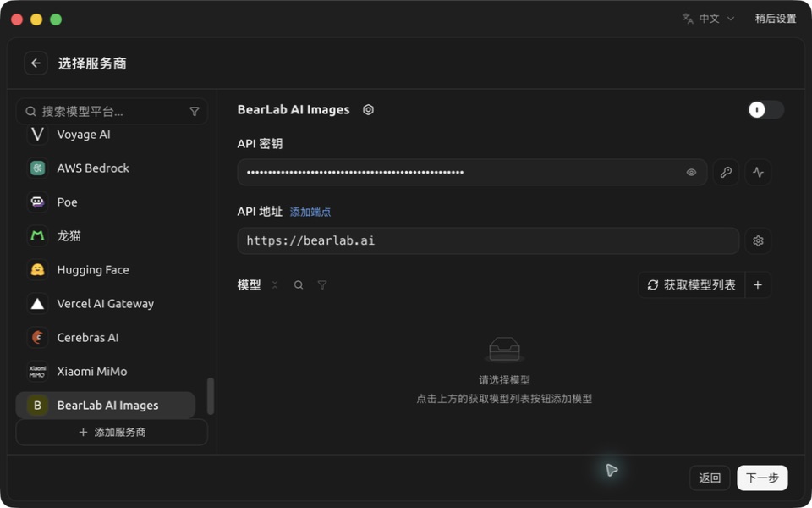This screenshot has height=508, width=812.
Task: Reveal the API key with the eye icon
Action: click(691, 173)
